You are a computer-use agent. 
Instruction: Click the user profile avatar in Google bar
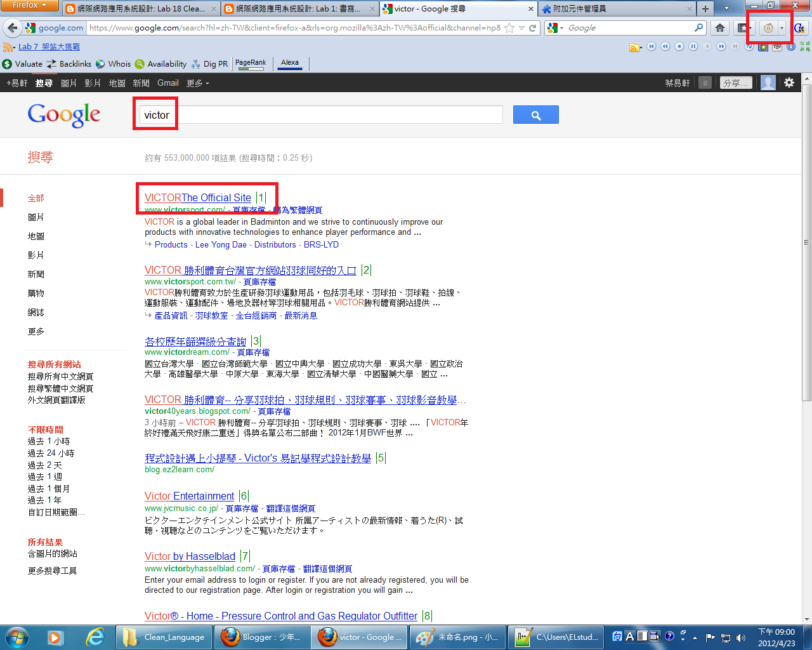[x=768, y=83]
